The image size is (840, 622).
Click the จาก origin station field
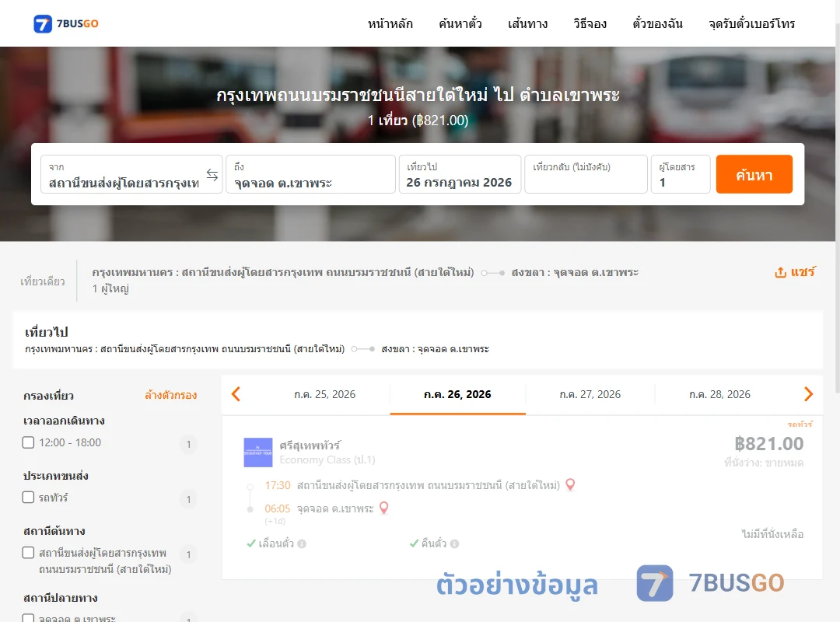click(131, 174)
